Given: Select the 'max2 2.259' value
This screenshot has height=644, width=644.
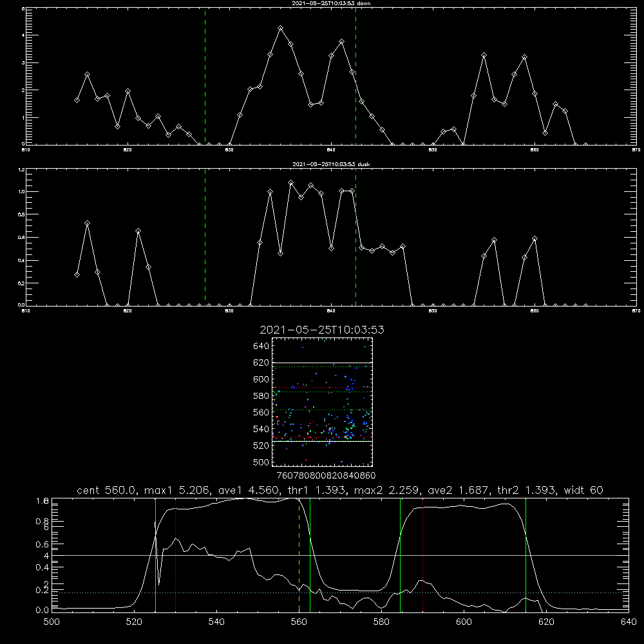Looking at the screenshot, I should (x=386, y=490).
